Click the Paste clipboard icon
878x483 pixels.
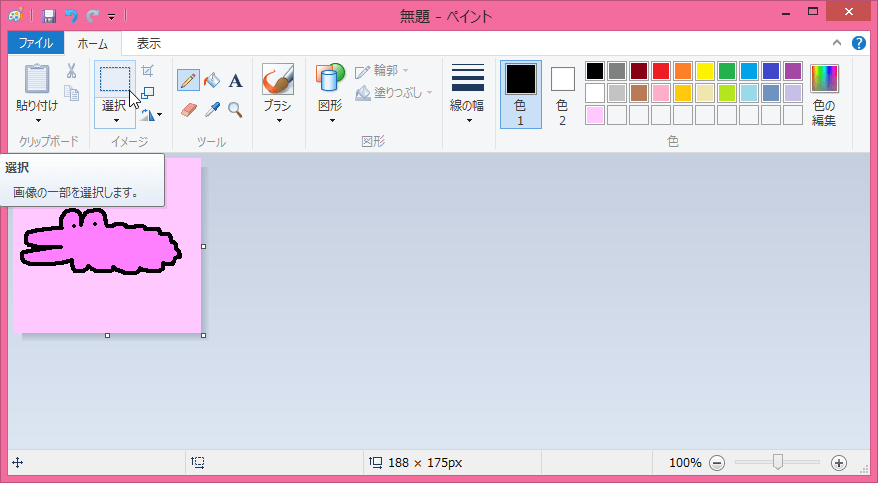37,78
